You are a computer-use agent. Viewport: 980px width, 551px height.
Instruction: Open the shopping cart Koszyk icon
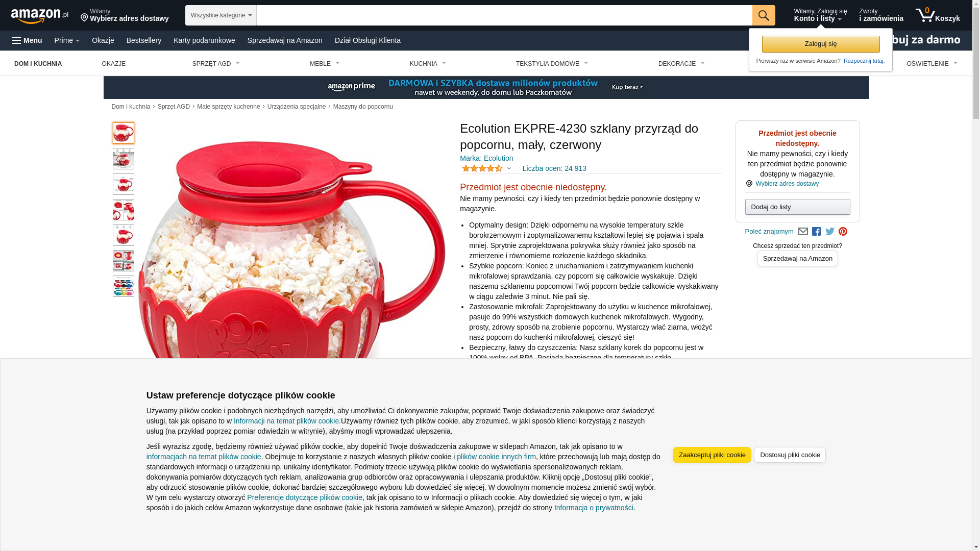[x=937, y=15]
